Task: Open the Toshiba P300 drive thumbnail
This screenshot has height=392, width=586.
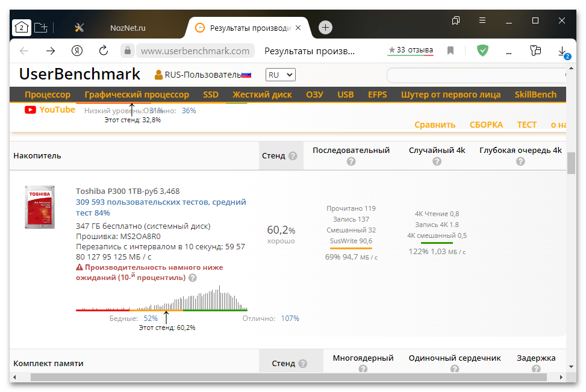Action: click(40, 207)
